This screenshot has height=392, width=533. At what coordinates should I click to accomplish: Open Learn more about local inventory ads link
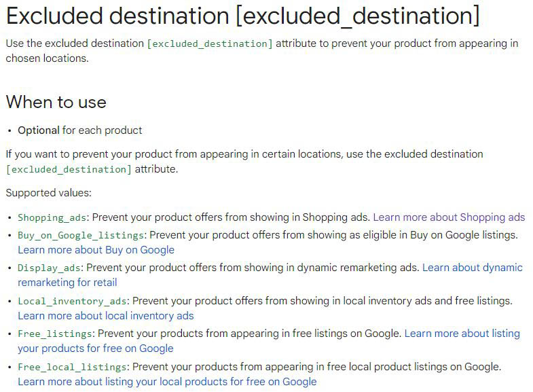106,316
